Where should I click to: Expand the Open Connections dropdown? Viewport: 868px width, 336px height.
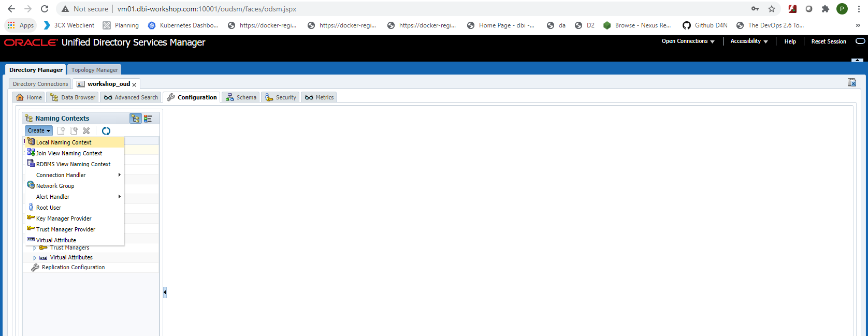[x=688, y=41]
